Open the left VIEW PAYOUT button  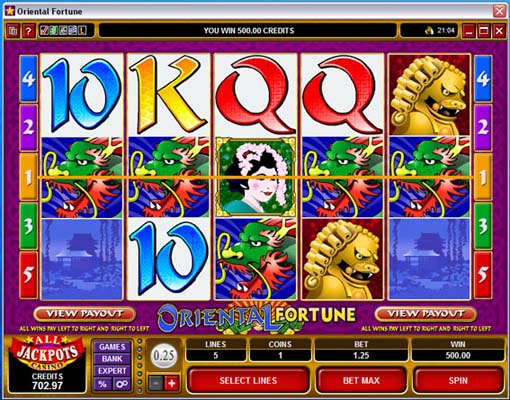[x=85, y=314]
